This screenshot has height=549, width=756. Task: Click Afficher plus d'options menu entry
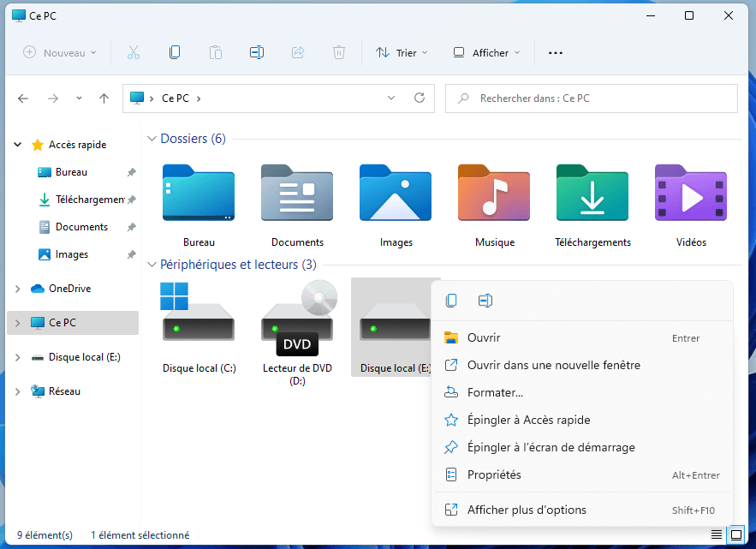pyautogui.click(x=527, y=510)
